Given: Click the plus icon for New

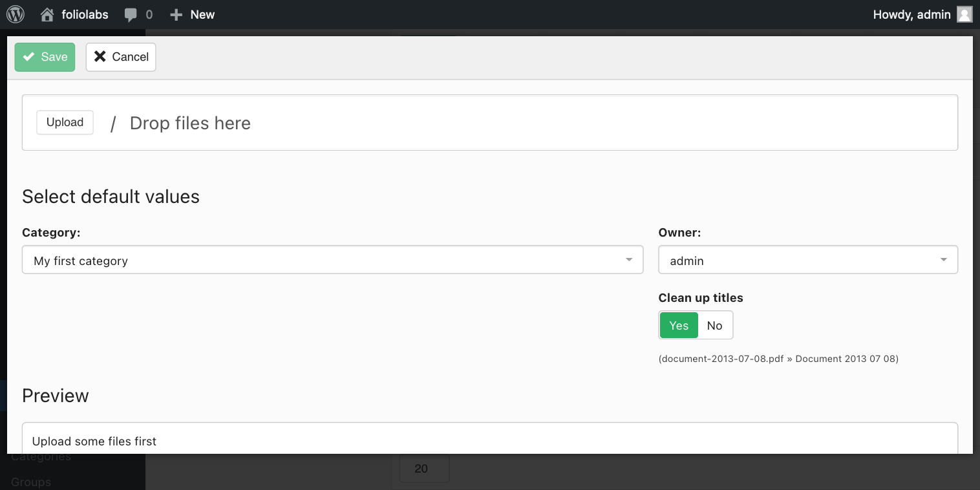Looking at the screenshot, I should point(176,14).
